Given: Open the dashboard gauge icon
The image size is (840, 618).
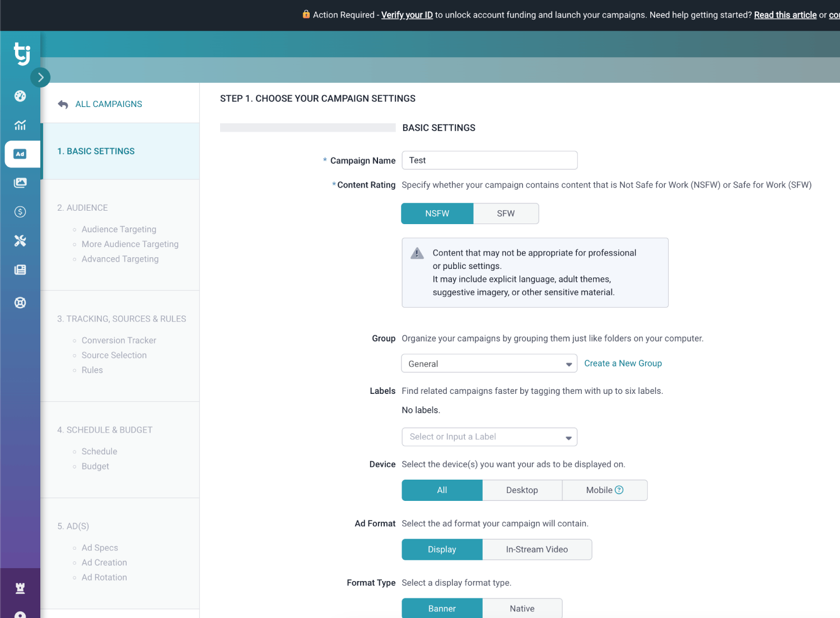Looking at the screenshot, I should (20, 96).
